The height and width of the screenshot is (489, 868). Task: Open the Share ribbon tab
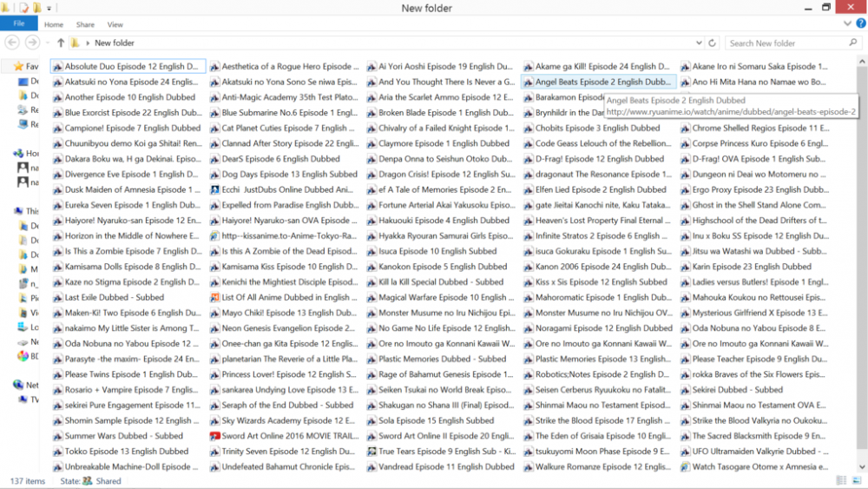tap(85, 24)
